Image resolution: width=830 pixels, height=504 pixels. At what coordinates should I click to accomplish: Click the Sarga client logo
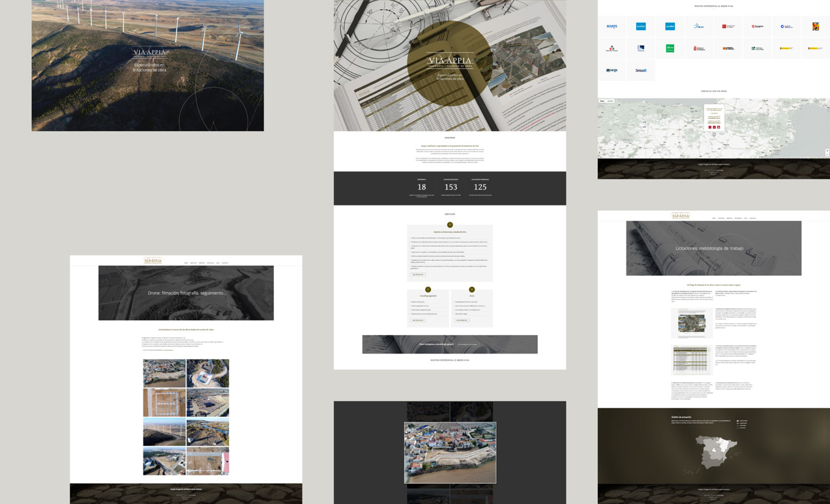pyautogui.click(x=612, y=70)
